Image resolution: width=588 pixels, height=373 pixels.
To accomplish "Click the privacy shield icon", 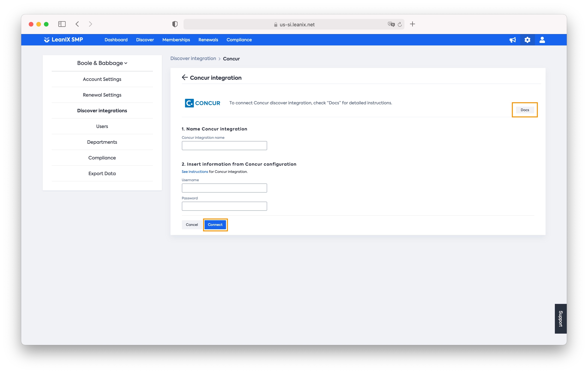I will tap(175, 24).
